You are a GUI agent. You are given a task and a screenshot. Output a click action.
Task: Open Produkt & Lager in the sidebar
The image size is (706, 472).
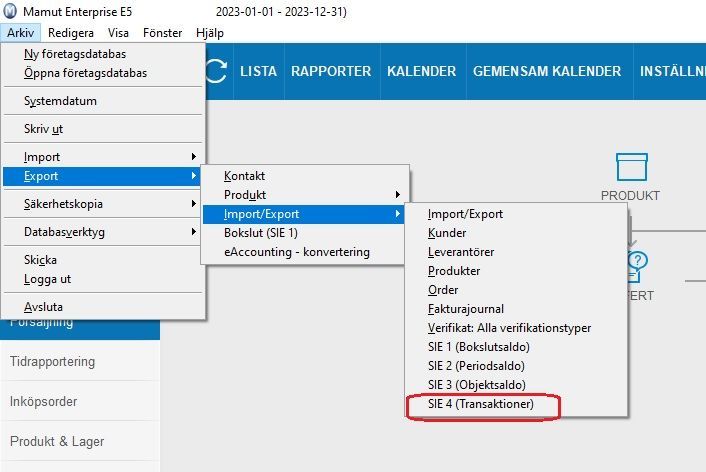pyautogui.click(x=80, y=441)
